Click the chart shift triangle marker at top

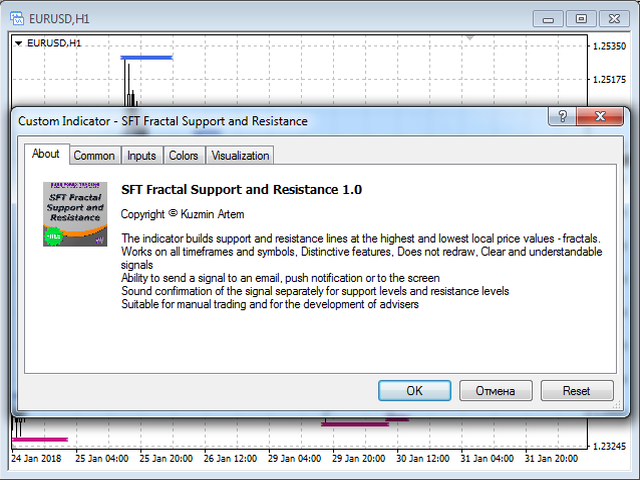(470, 38)
